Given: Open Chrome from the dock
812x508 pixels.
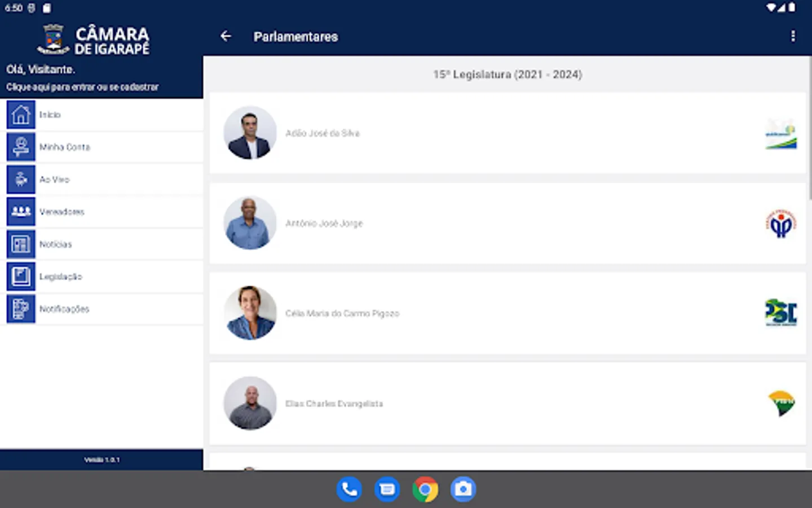Looking at the screenshot, I should coord(425,489).
